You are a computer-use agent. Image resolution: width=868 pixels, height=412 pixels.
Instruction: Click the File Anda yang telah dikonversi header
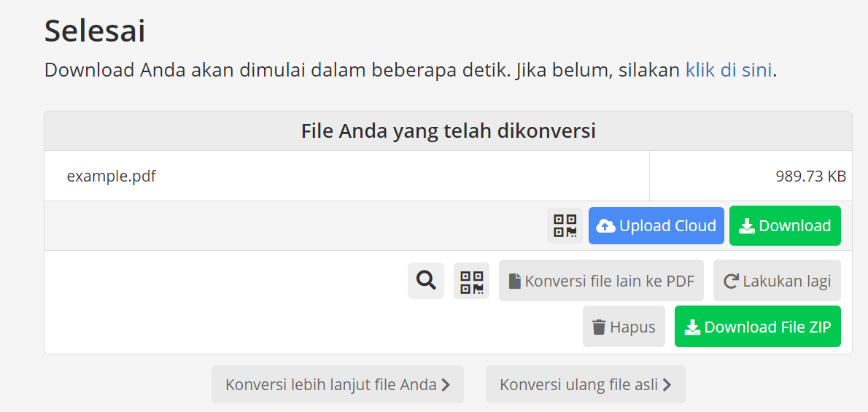[x=448, y=131]
